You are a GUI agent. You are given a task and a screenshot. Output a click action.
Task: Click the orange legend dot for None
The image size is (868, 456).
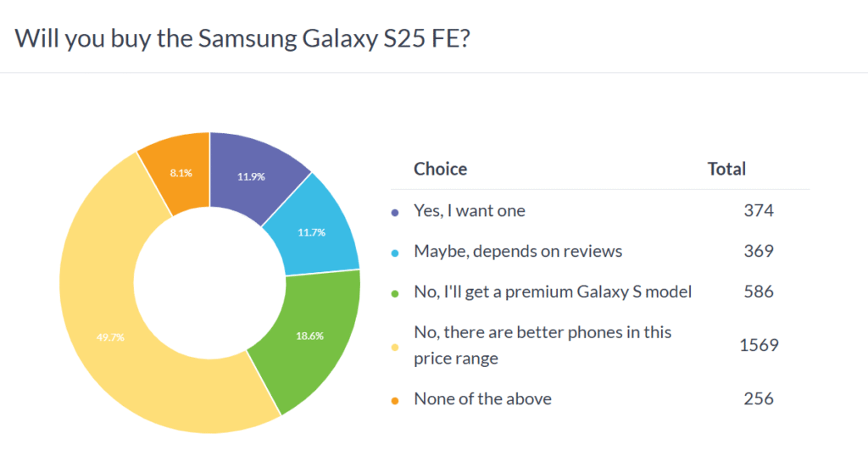tap(395, 398)
